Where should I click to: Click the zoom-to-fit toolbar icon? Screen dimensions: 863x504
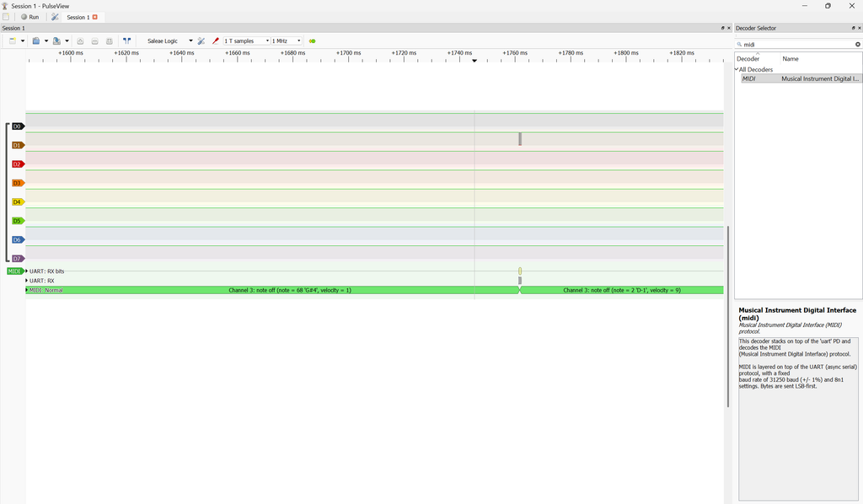click(x=110, y=40)
